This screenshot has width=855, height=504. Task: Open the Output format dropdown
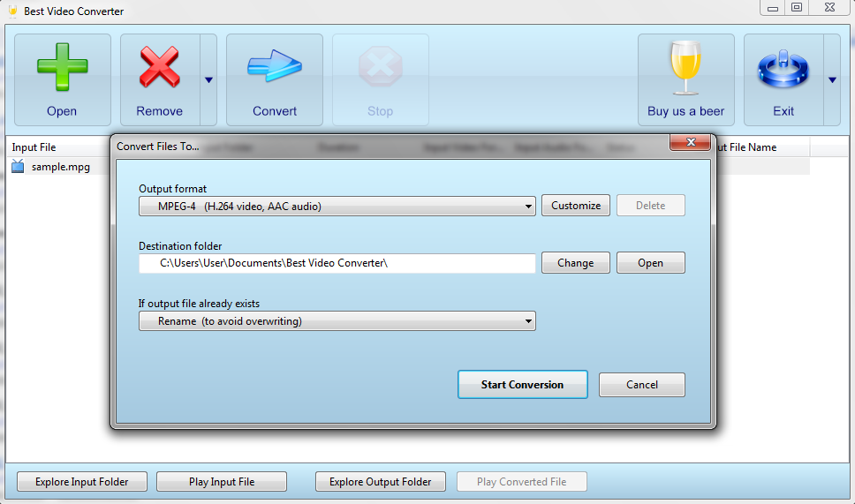click(337, 207)
